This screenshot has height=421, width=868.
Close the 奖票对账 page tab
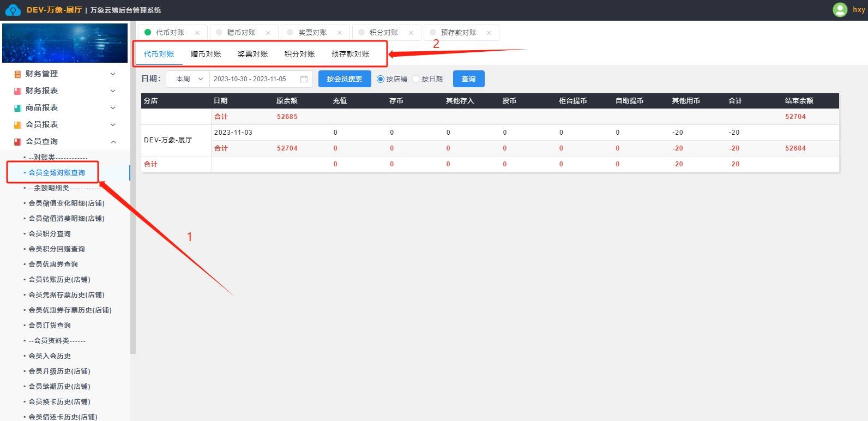[340, 33]
